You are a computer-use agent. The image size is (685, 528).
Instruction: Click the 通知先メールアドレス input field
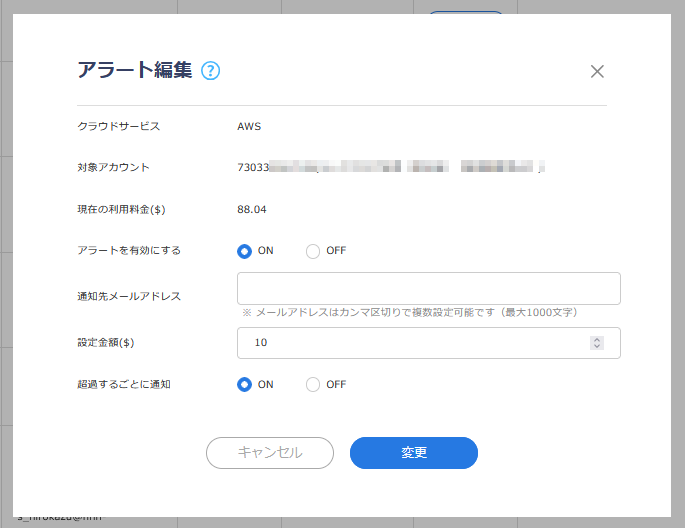(428, 288)
